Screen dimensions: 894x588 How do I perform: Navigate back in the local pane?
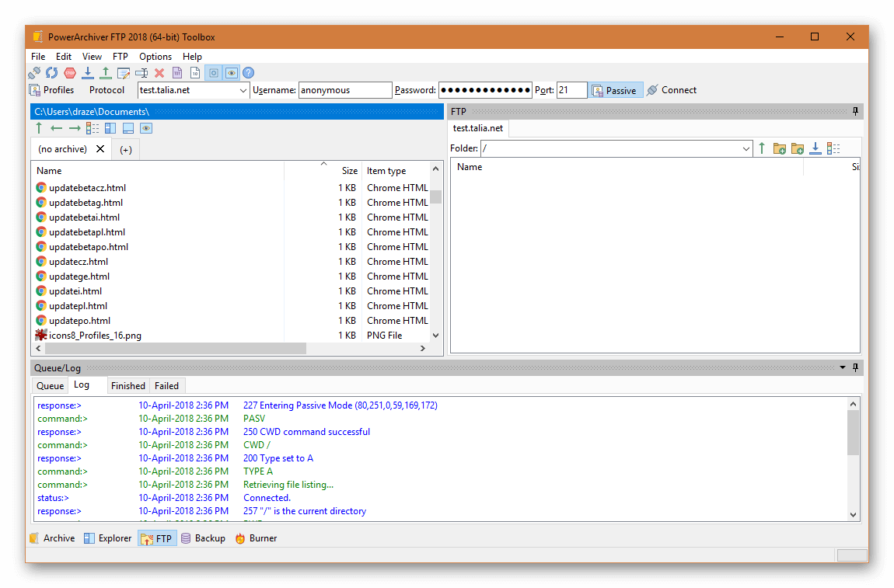[x=57, y=128]
